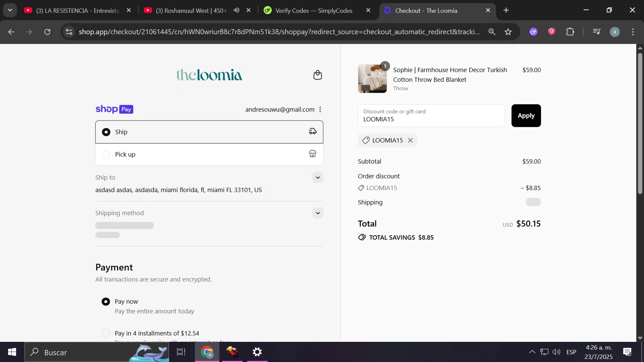Viewport: 644px width, 362px height.
Task: Click the andresouwu@gmail.com email
Action: [x=280, y=110]
